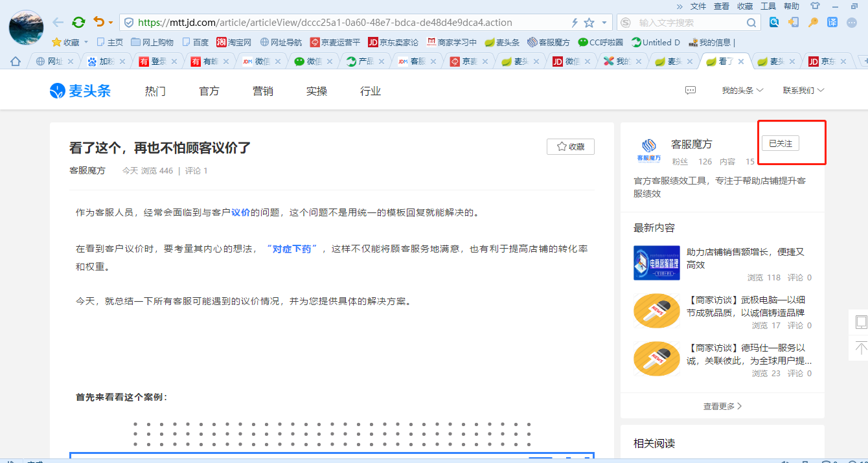
Task: Click the Sogou search engine logo icon
Action: click(x=626, y=23)
